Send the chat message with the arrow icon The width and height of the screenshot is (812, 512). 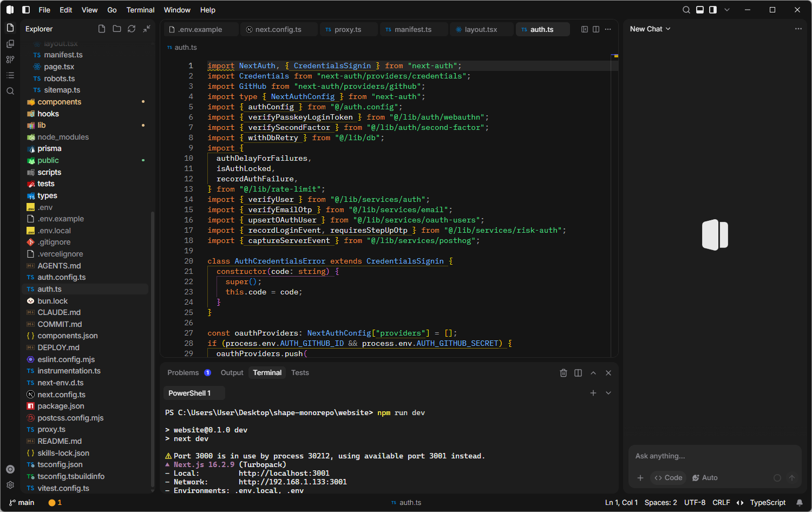pos(792,478)
